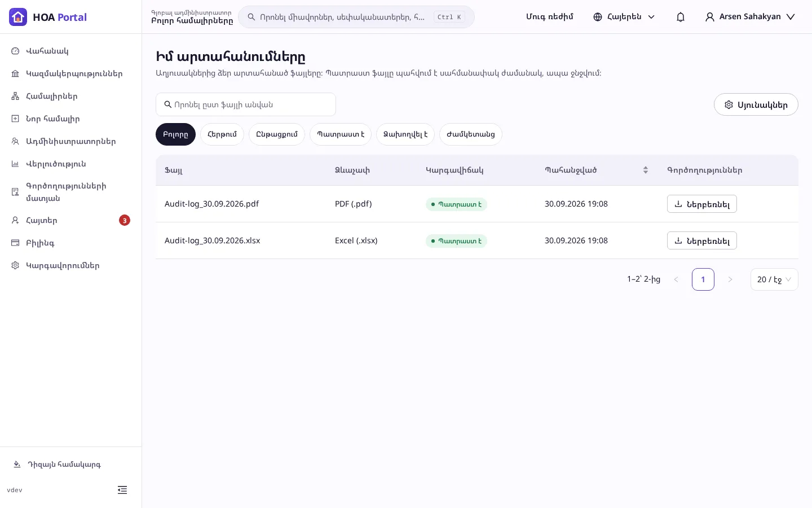The width and height of the screenshot is (812, 508).
Task: Select the Բոլորը filter tab
Action: point(175,134)
